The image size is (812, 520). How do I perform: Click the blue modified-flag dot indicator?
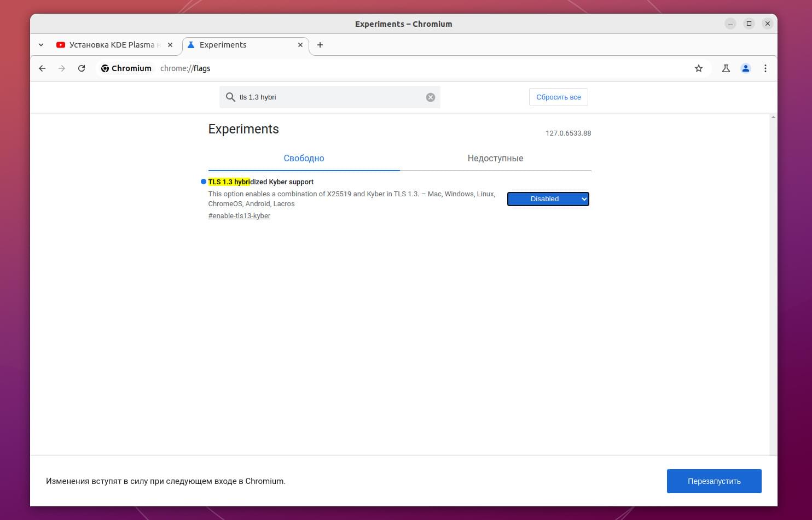pyautogui.click(x=204, y=182)
